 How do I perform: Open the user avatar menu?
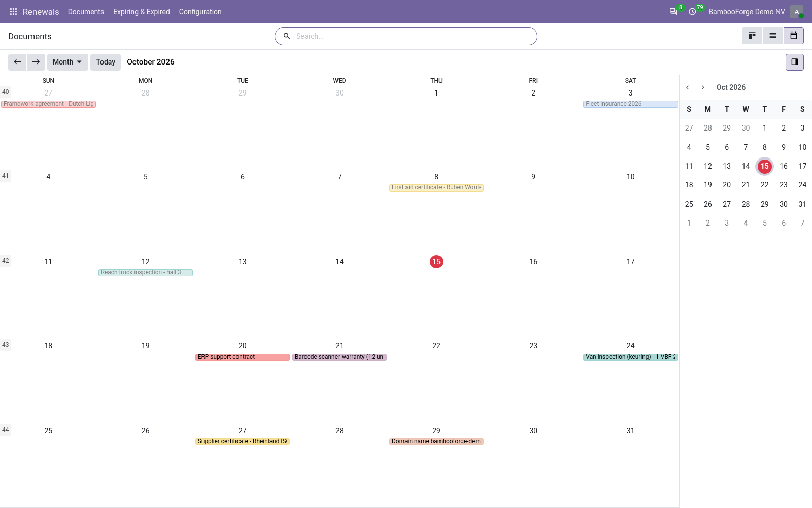click(x=797, y=12)
